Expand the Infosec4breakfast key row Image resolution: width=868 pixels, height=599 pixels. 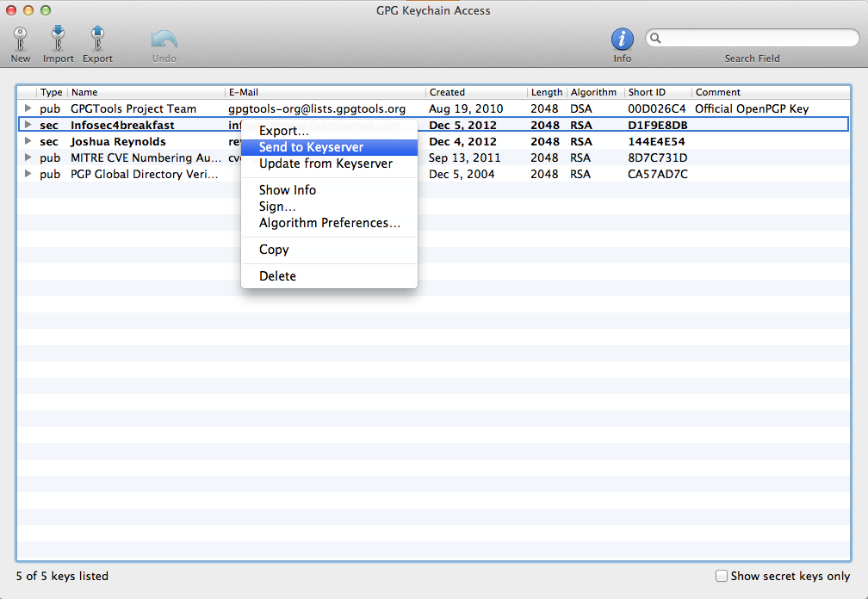[28, 125]
